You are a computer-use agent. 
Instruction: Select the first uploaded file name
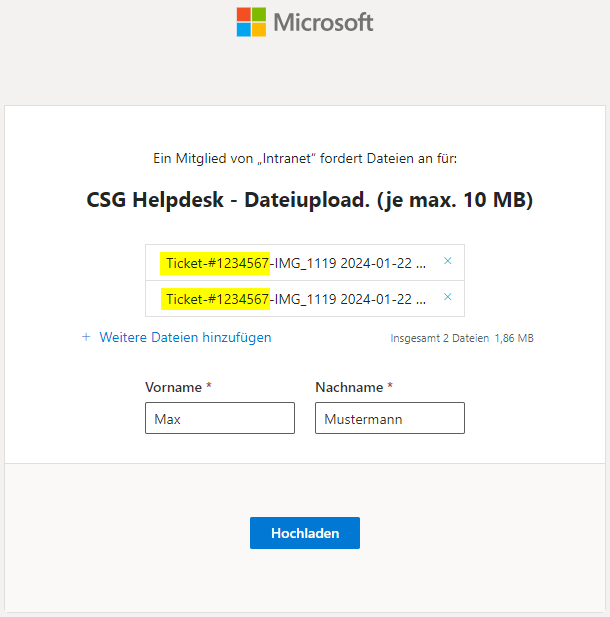coord(296,263)
